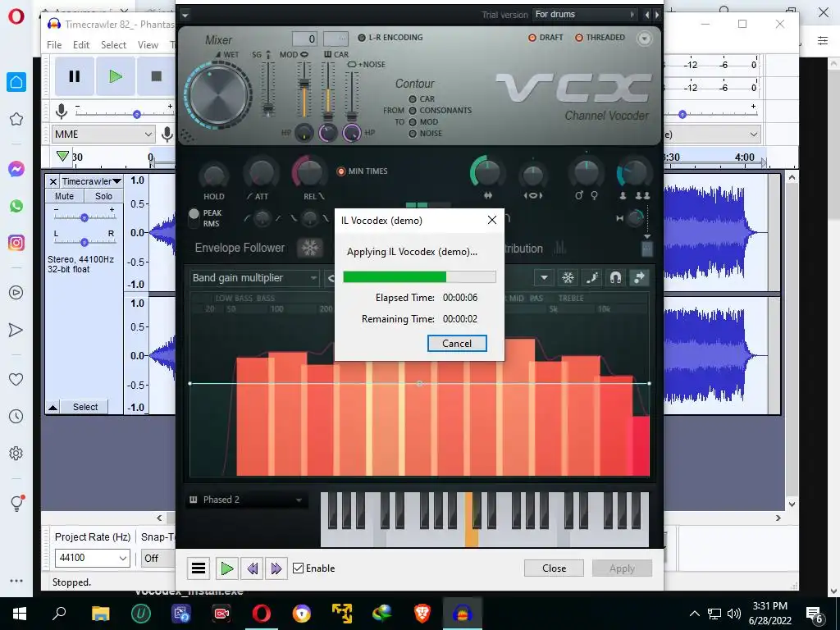
Task: Click the Audacity Play transport button
Action: coord(116,76)
